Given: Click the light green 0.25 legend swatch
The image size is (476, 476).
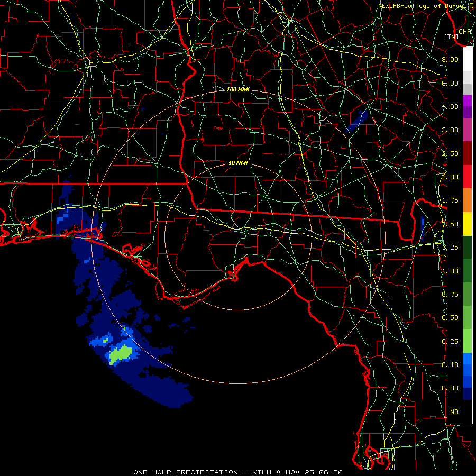Looking at the screenshot, I should coord(467,341).
